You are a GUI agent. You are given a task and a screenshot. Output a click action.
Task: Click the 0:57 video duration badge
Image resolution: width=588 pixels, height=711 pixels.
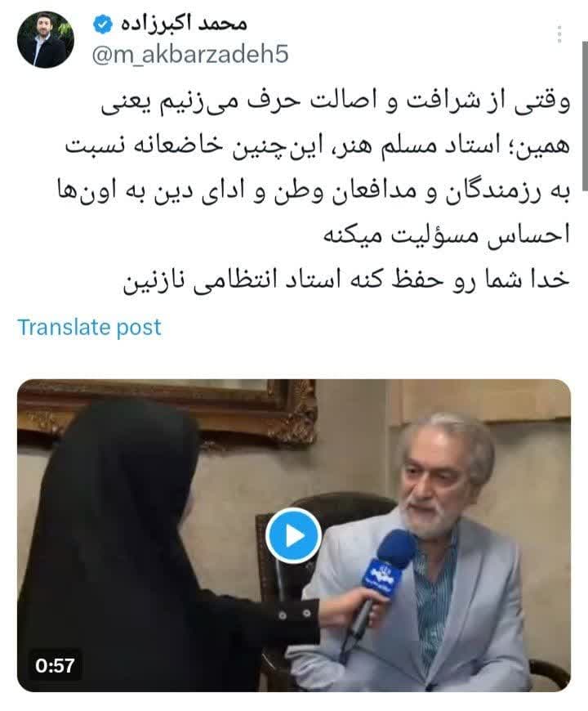[x=55, y=665]
